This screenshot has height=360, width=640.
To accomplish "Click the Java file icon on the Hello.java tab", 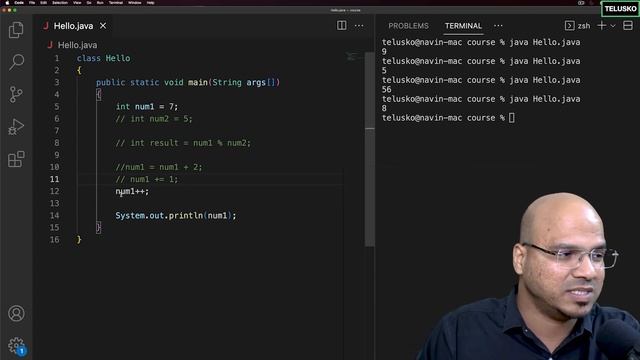I will pyautogui.click(x=46, y=26).
